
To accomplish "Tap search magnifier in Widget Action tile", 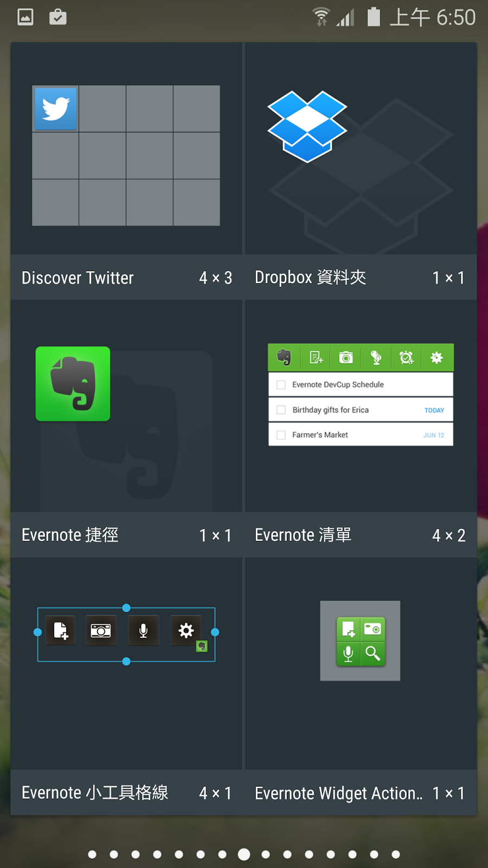I will coord(373,653).
